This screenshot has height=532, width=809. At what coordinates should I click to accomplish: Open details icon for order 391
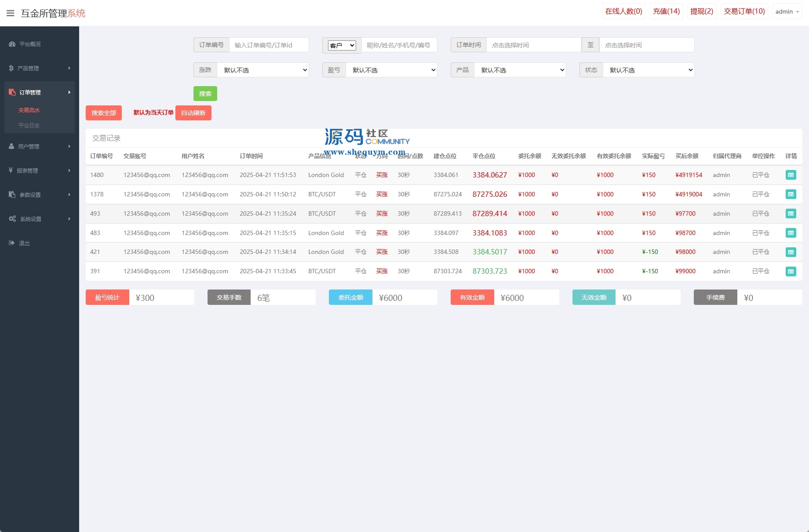pyautogui.click(x=791, y=271)
